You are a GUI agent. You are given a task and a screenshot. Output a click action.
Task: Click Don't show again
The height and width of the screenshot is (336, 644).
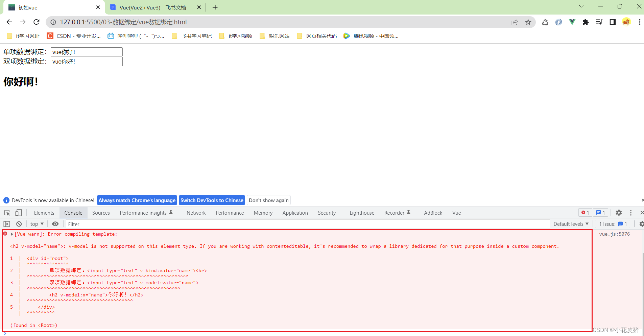(269, 200)
